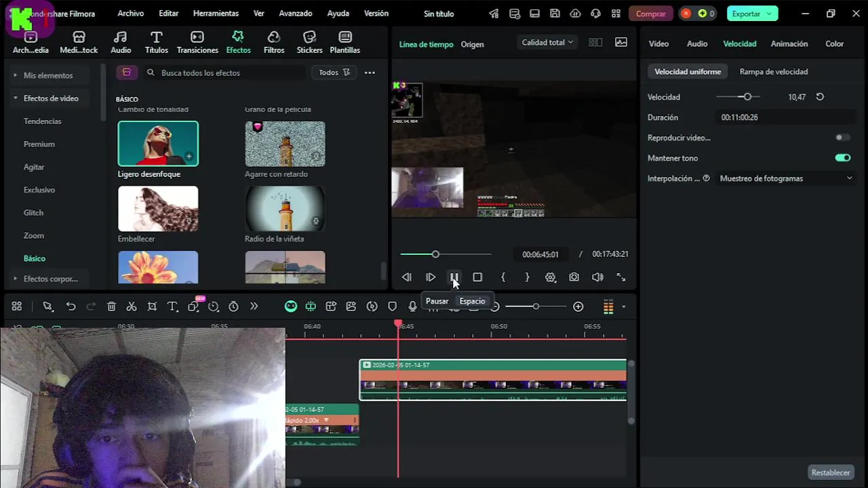
Task: Open the Stickers tab
Action: click(309, 43)
